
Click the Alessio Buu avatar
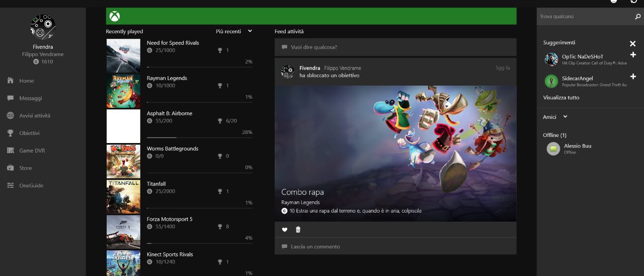pyautogui.click(x=553, y=149)
